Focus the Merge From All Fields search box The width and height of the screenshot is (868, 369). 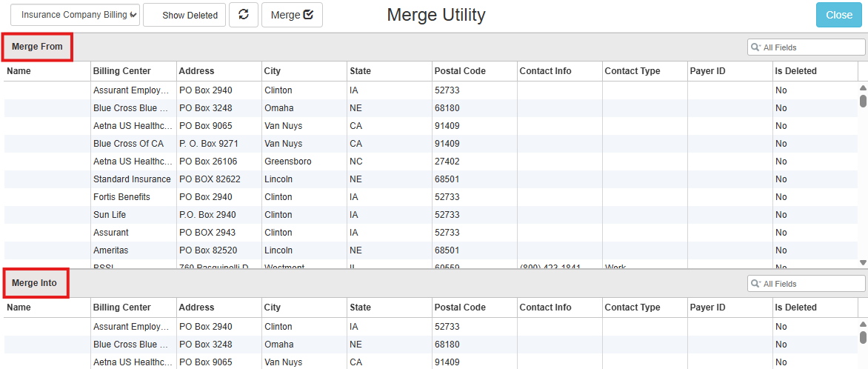806,47
